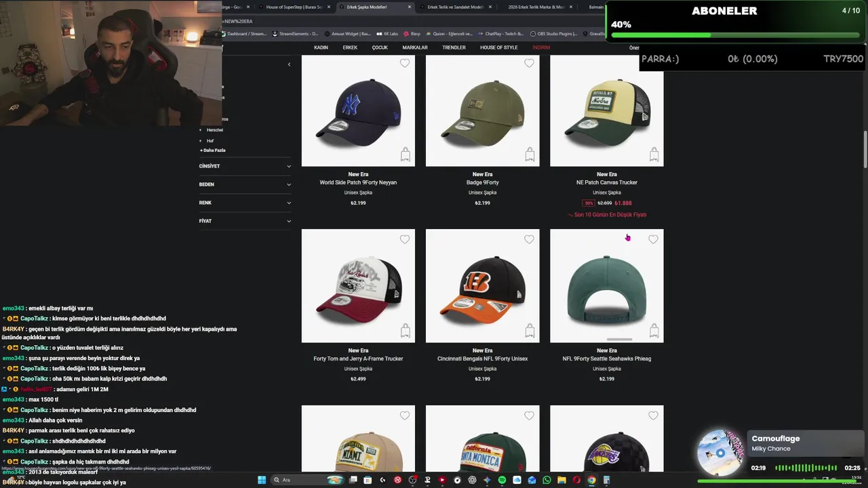Image resolution: width=868 pixels, height=488 pixels.
Task: Switch to 2026 Erkek Terlik Marka tab
Action: click(536, 7)
